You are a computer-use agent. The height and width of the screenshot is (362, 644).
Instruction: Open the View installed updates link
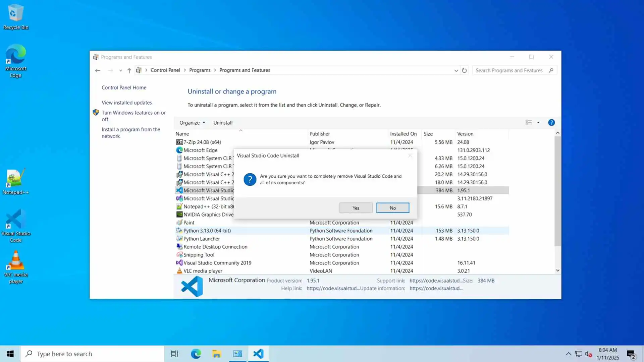click(x=126, y=103)
